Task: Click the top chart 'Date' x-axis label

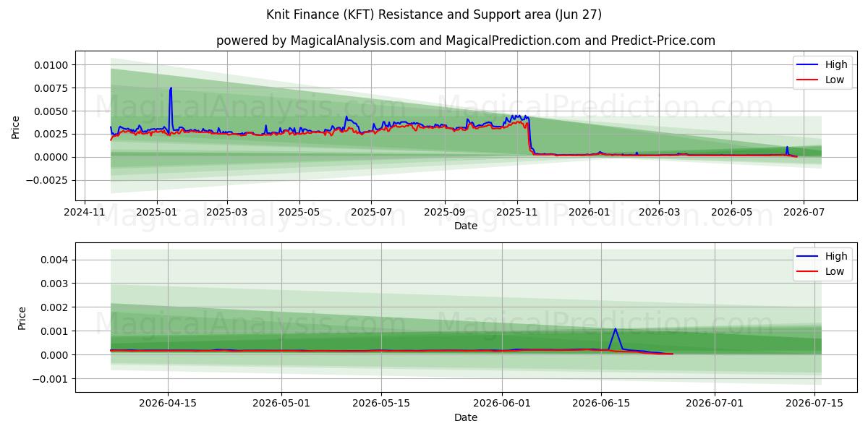Action: 466,226
